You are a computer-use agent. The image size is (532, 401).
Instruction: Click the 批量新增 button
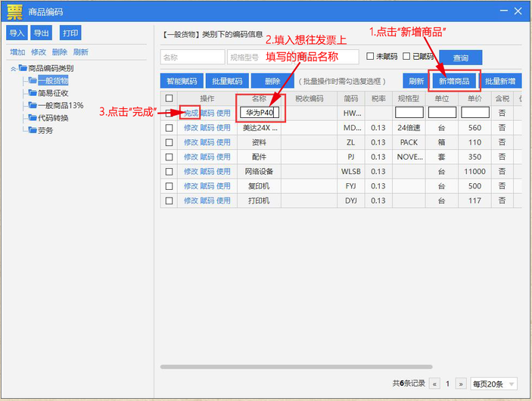click(500, 81)
